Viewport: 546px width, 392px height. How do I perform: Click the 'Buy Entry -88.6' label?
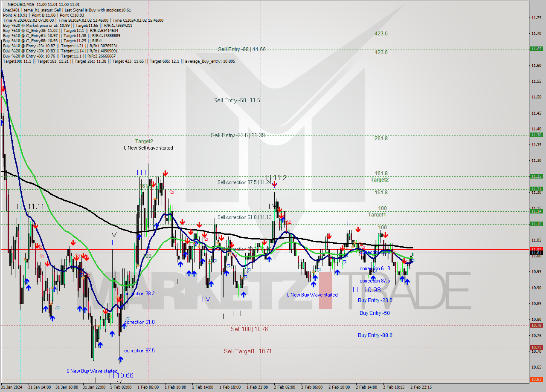click(375, 335)
